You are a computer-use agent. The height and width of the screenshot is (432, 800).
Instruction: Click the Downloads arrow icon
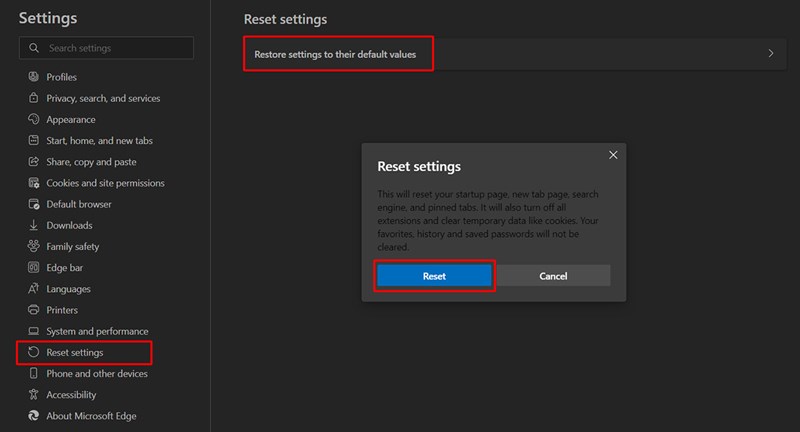pos(34,225)
